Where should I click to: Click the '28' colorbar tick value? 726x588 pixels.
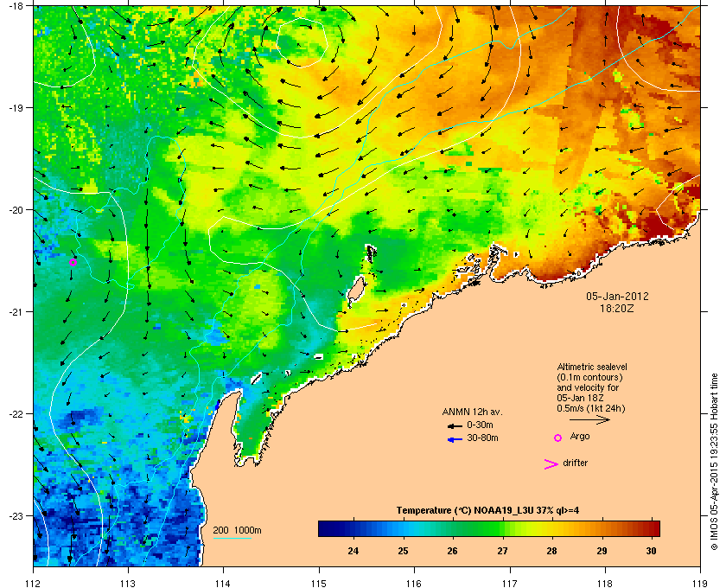pyautogui.click(x=551, y=551)
